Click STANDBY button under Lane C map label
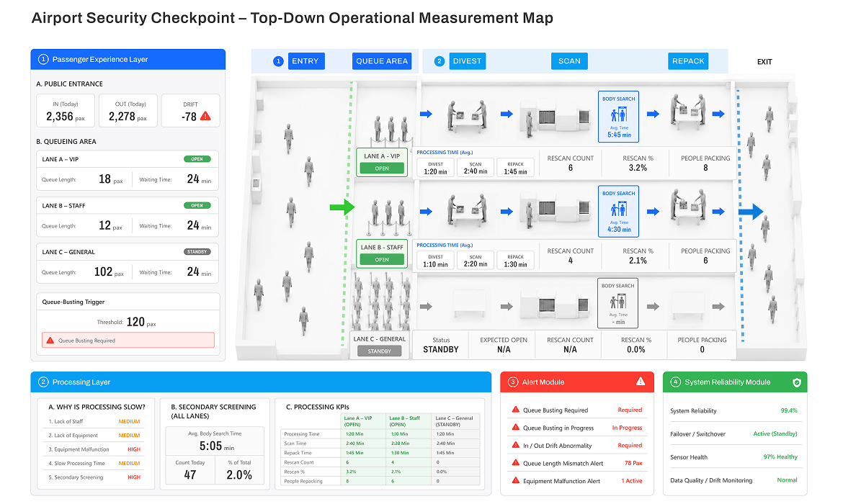Viewport: 843px width, 504px height. [x=380, y=351]
